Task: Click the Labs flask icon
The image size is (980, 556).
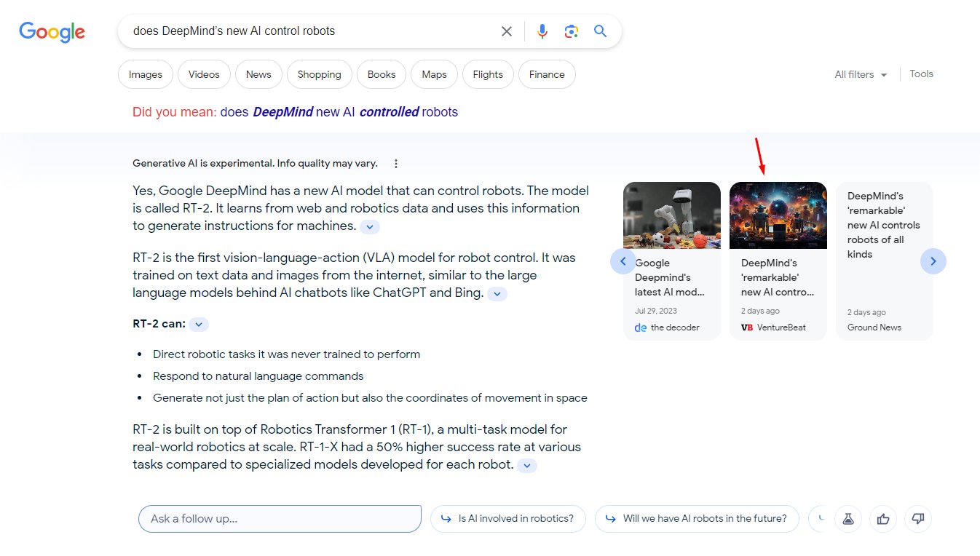Action: tap(847, 519)
